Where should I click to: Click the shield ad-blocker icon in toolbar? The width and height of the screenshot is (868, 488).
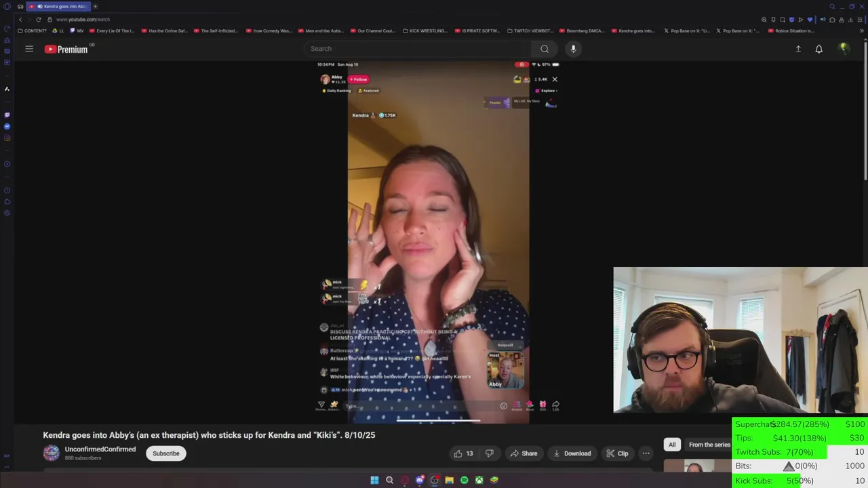point(791,20)
